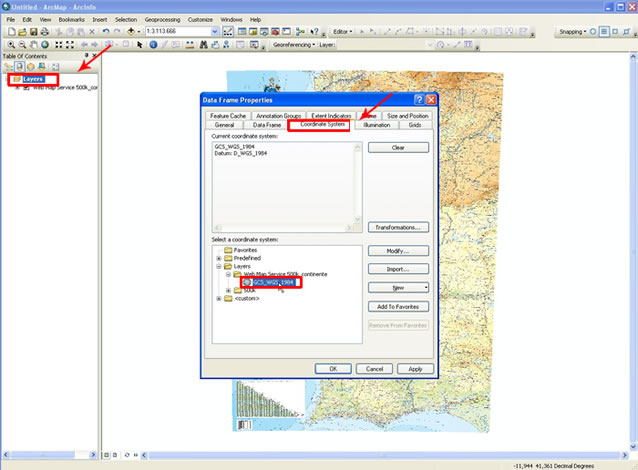Switch to the Grids tab
This screenshot has width=638, height=470.
point(415,125)
